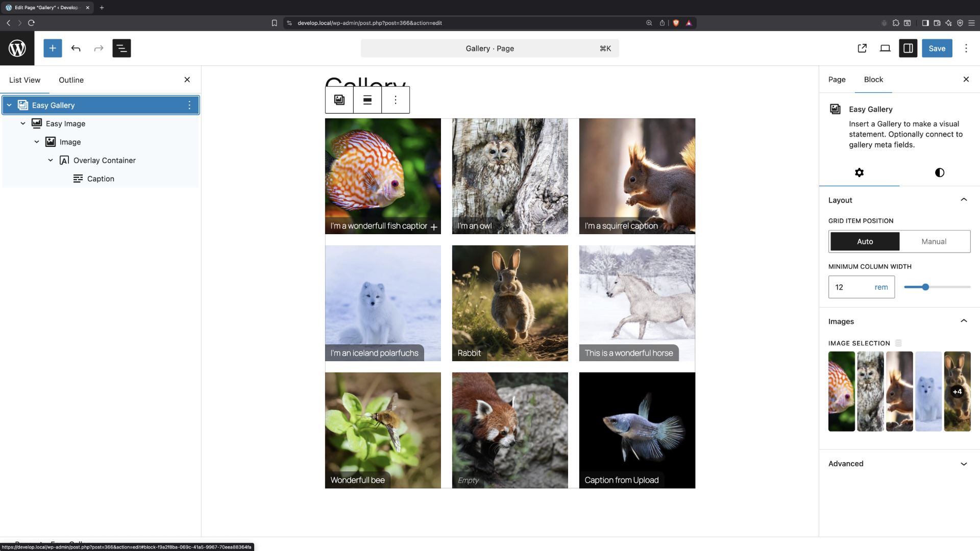Toggle the document overview list icon
The height and width of the screenshot is (551, 980).
coord(121,48)
